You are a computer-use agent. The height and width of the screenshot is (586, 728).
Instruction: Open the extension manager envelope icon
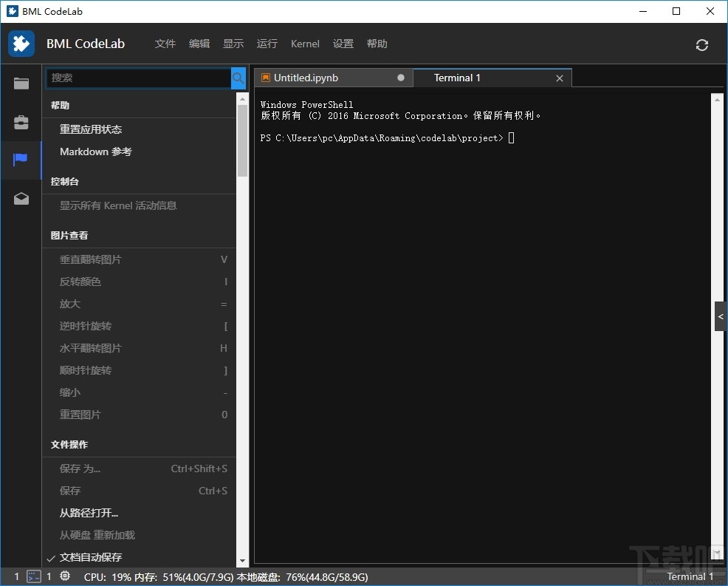(x=20, y=198)
